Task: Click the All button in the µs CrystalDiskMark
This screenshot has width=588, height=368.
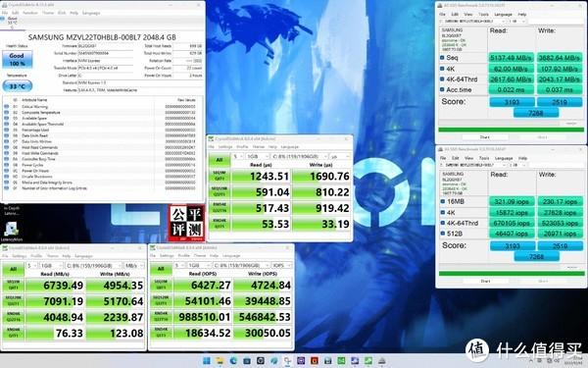Action: point(220,160)
